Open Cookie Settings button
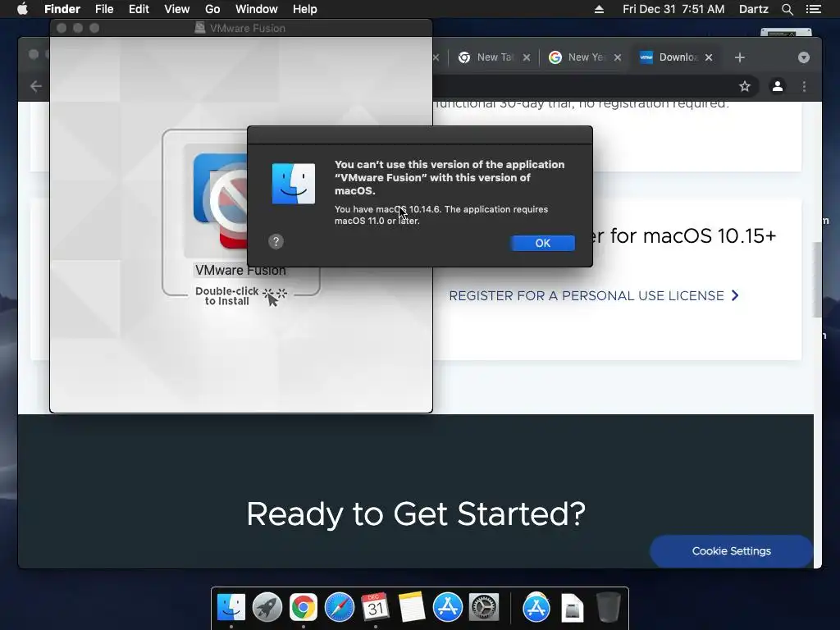 tap(731, 550)
